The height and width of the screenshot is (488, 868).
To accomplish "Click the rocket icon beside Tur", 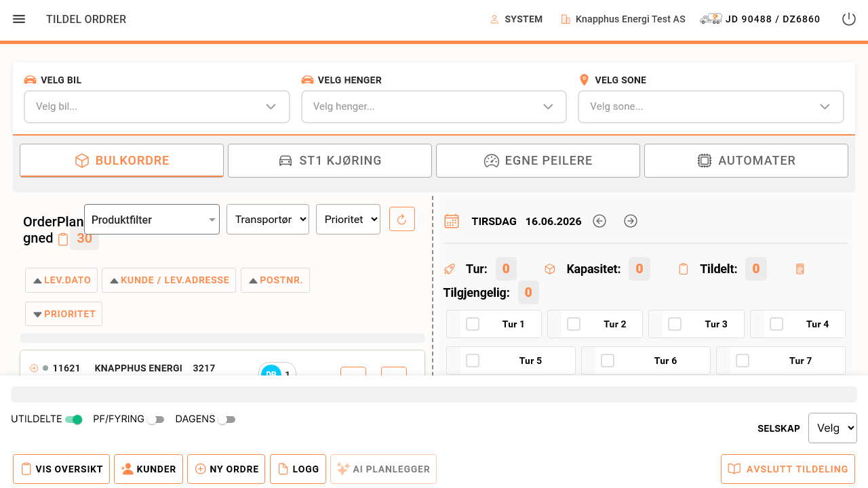I will click(449, 269).
